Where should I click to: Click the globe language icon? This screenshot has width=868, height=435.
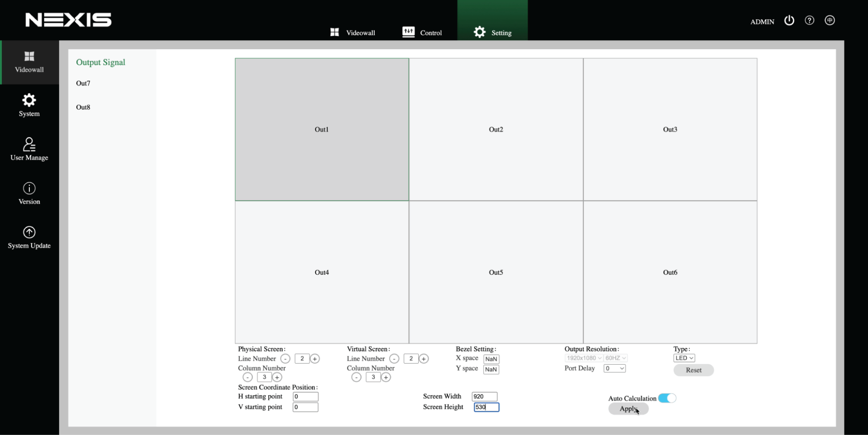coord(830,21)
